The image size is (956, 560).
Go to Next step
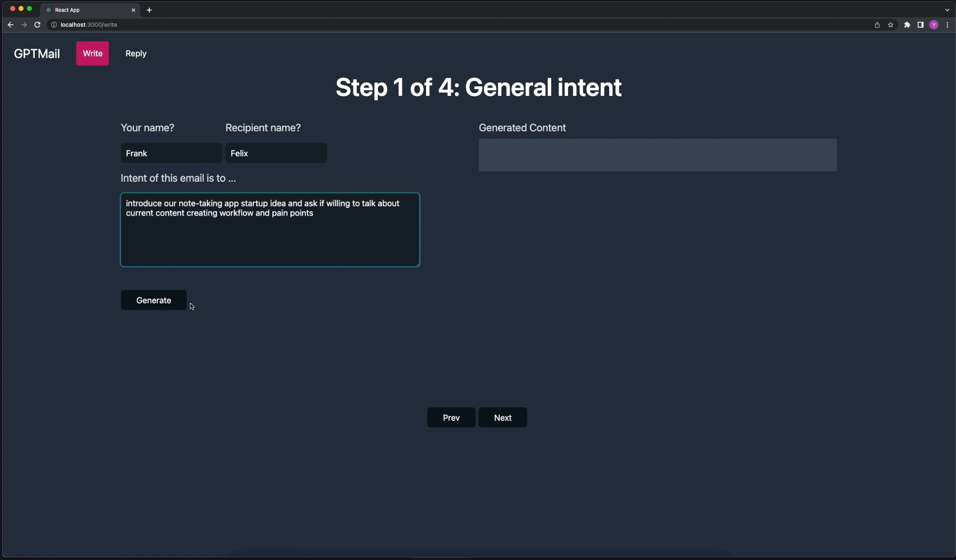click(502, 417)
